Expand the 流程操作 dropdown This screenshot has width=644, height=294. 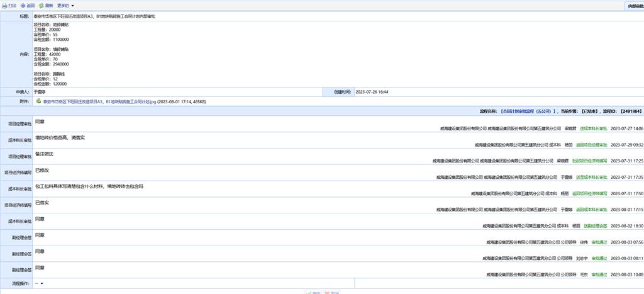pyautogui.click(x=40, y=283)
